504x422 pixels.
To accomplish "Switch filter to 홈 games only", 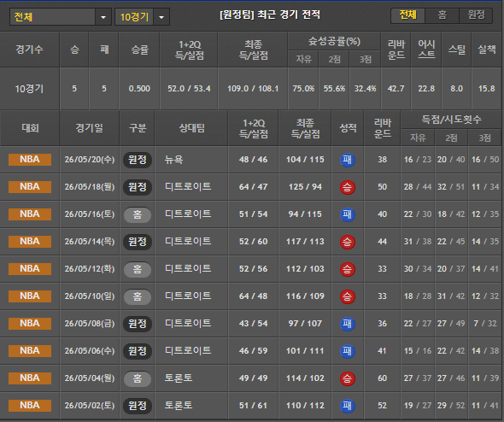I will coord(442,15).
